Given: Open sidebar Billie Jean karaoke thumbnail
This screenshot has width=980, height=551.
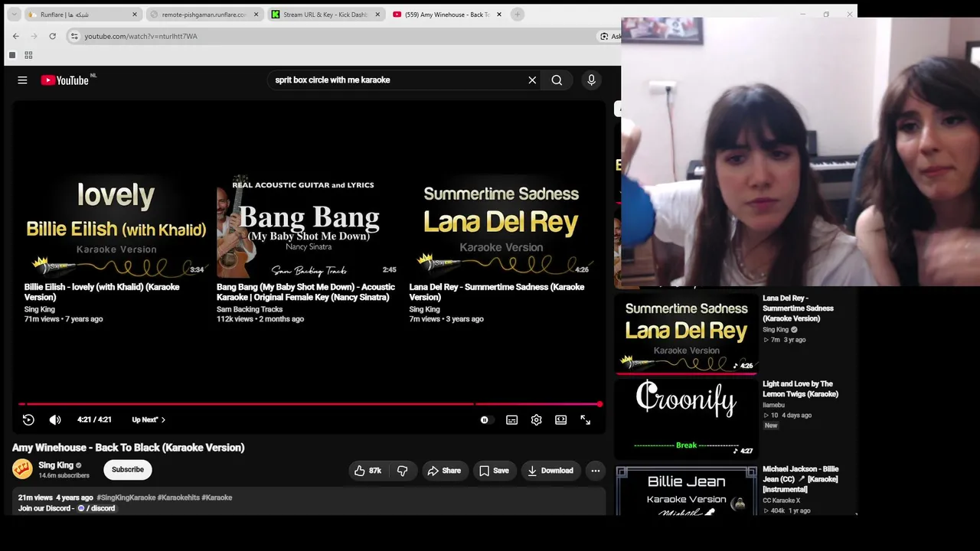Looking at the screenshot, I should tap(687, 491).
